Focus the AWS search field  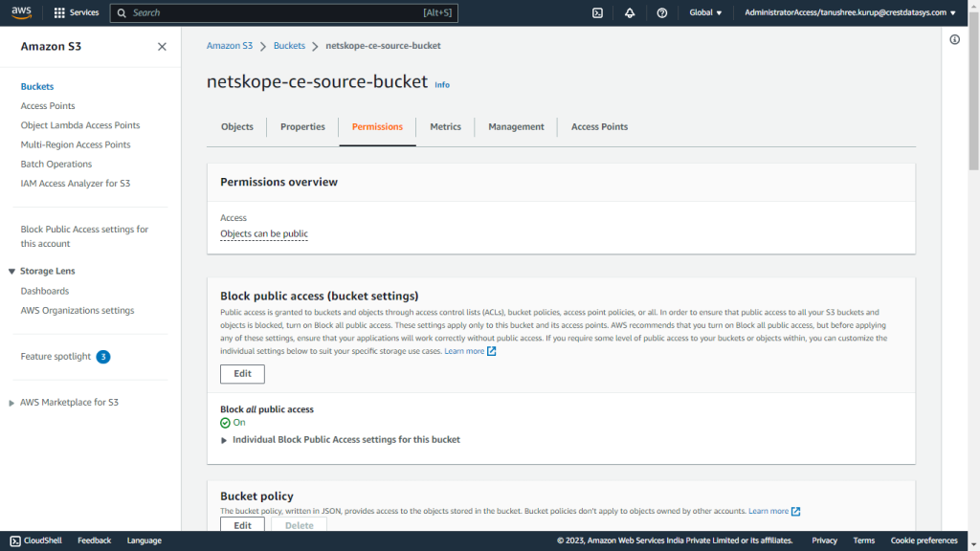(283, 12)
